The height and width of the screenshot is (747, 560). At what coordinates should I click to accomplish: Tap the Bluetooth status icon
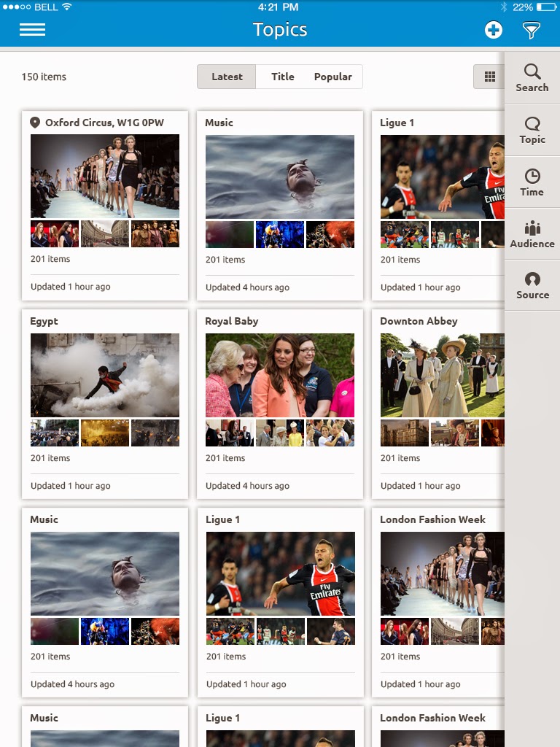(504, 7)
